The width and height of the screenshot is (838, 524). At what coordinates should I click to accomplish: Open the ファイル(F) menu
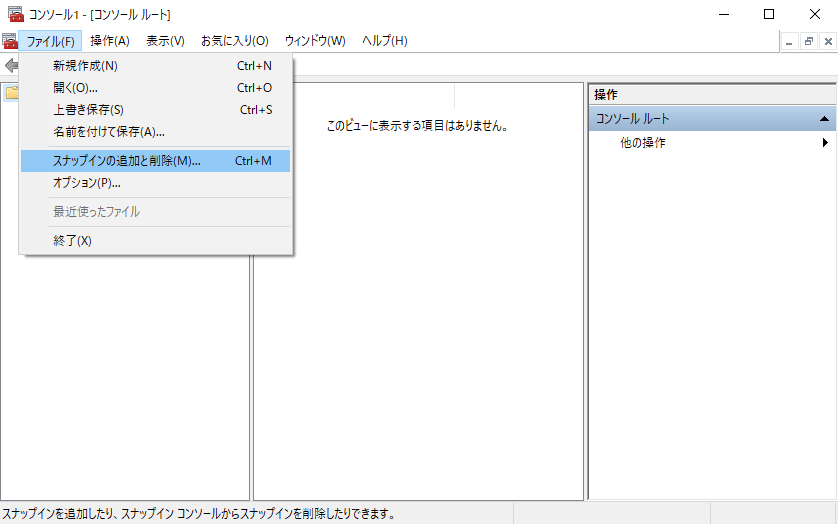coord(50,41)
